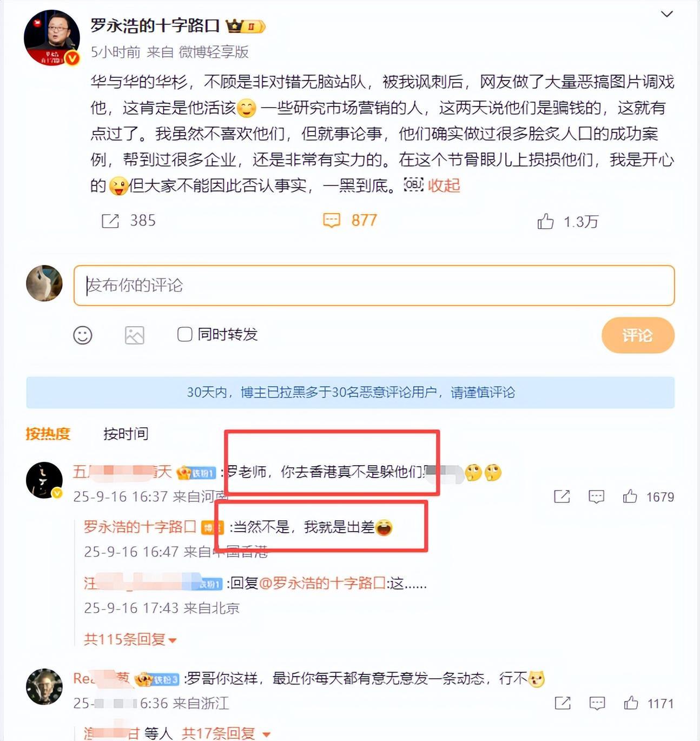Enable the 同时转发 checkbox
The width and height of the screenshot is (700, 741).
(x=185, y=334)
